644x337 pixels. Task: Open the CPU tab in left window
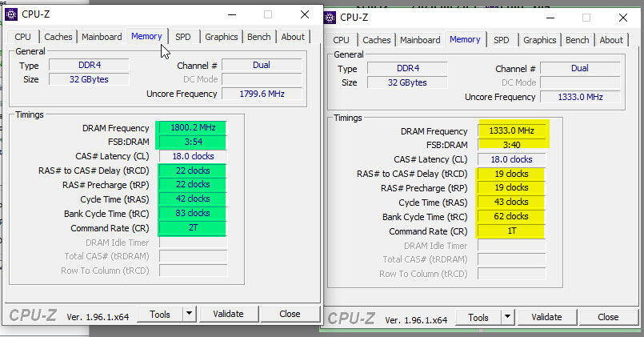point(22,37)
